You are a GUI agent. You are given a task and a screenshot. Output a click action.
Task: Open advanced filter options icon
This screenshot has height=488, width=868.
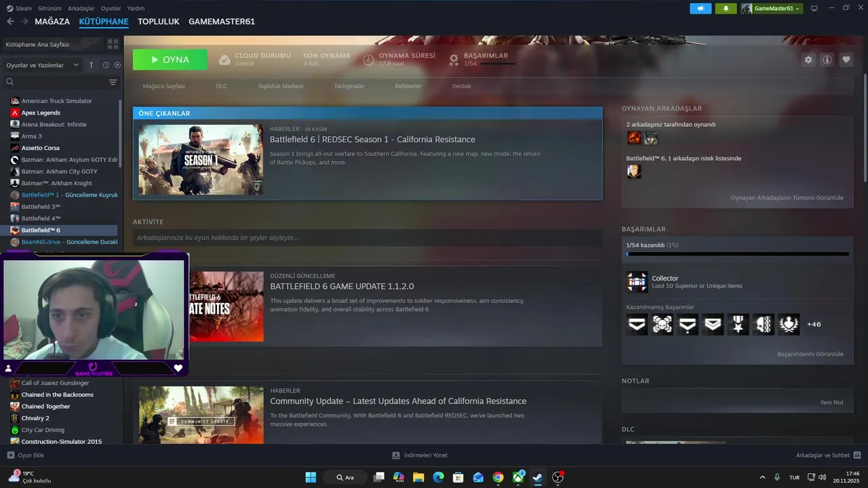pyautogui.click(x=113, y=82)
